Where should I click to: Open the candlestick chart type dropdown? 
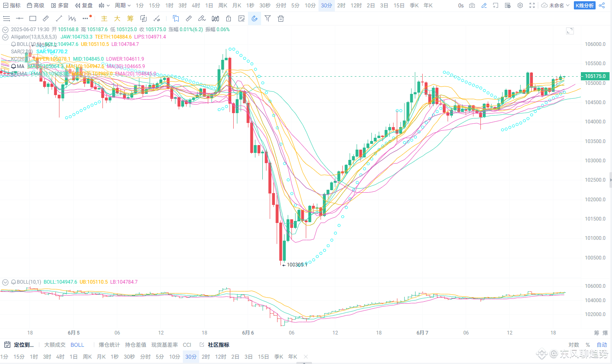click(104, 5)
